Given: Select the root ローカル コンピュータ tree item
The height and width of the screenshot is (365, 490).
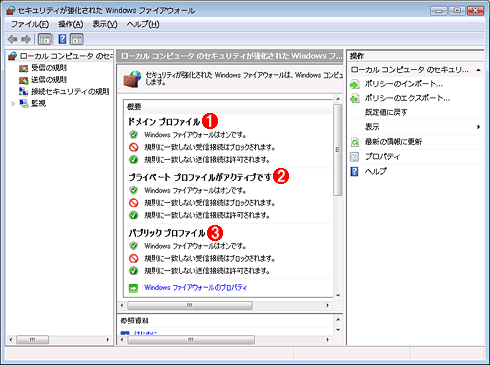Looking at the screenshot, I should [x=66, y=56].
